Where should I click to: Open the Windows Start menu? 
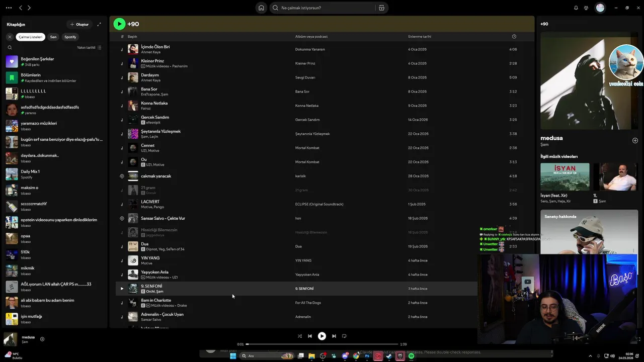click(233, 356)
